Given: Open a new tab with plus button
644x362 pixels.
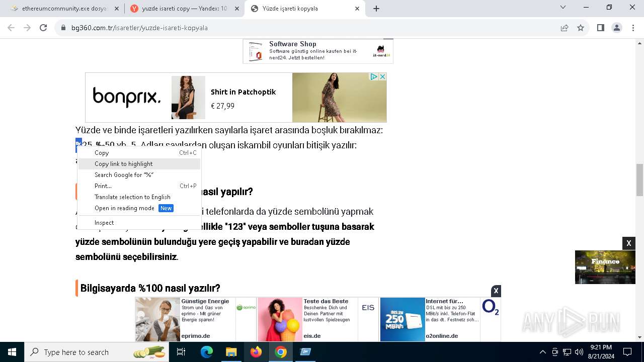Looking at the screenshot, I should pos(376,9).
